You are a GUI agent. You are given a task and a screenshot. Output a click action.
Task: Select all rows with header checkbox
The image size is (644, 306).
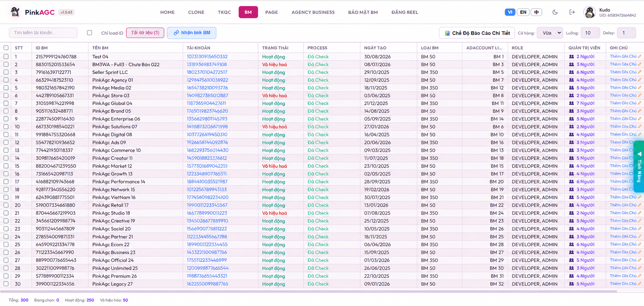(6, 48)
